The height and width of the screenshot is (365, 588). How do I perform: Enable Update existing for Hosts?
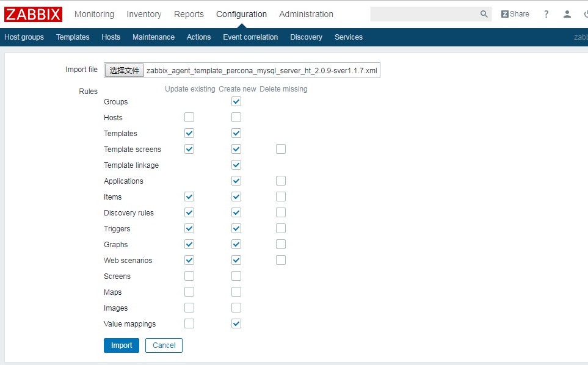189,117
